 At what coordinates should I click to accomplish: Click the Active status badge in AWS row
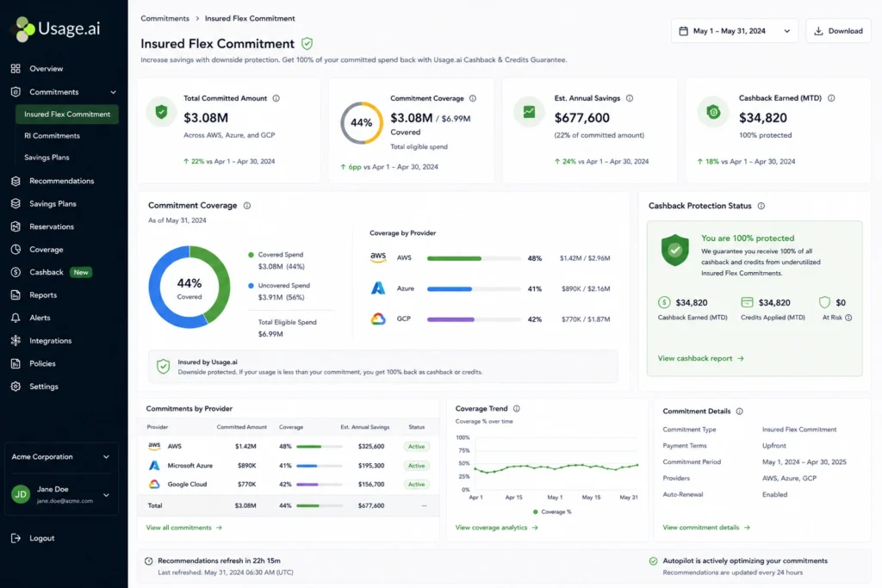[x=417, y=446]
